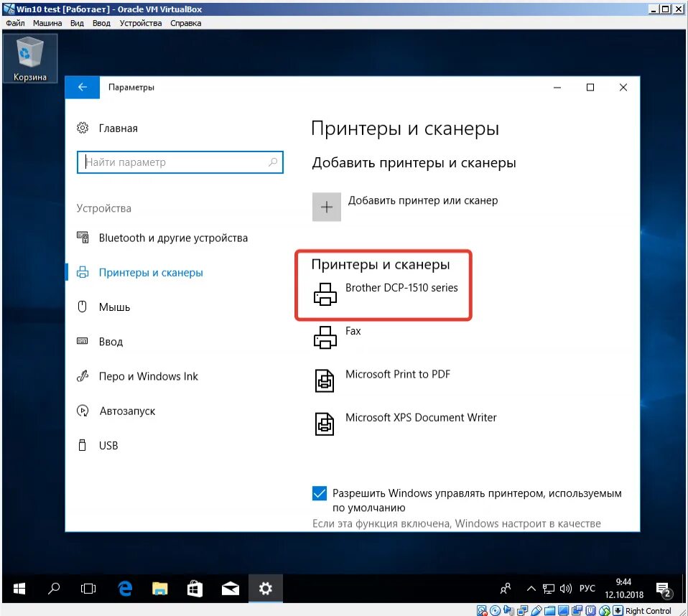Select Microsoft Print to PDF

click(x=382, y=380)
